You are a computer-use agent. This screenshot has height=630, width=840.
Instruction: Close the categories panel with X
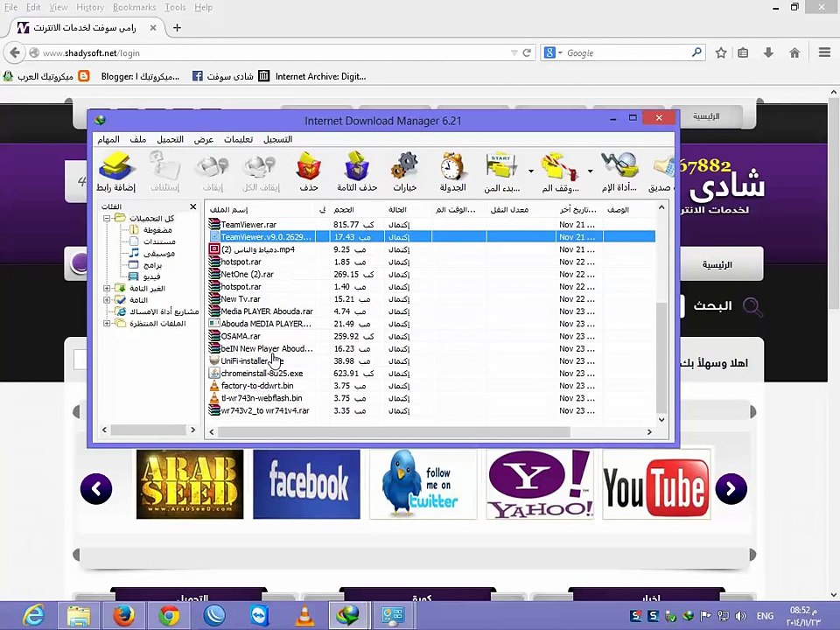tap(192, 206)
